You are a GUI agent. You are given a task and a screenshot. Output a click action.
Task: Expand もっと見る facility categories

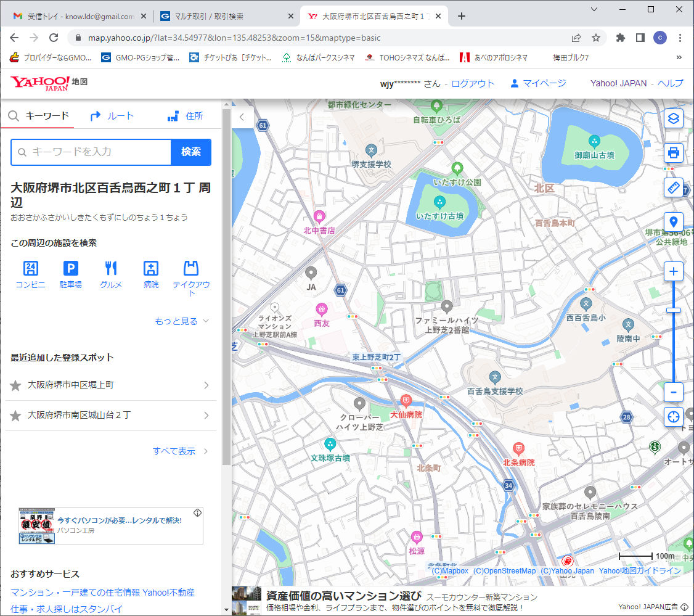tap(182, 321)
